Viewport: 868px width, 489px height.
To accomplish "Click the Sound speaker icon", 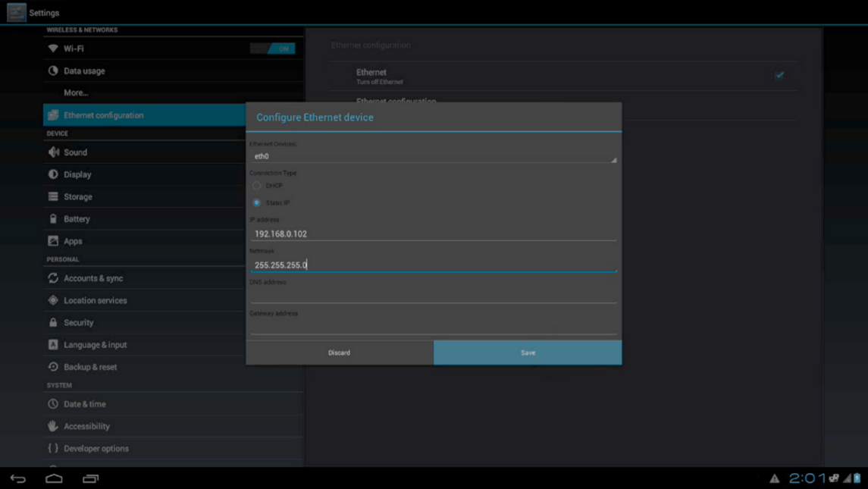I will [x=53, y=152].
